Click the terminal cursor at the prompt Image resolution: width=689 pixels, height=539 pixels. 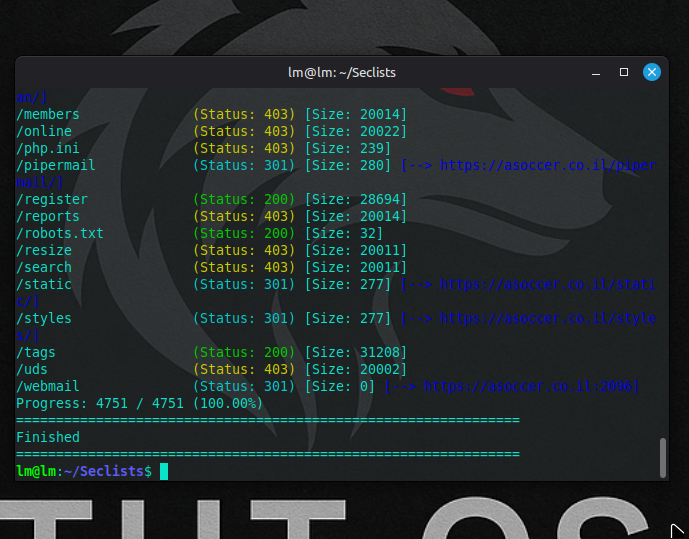coord(164,471)
